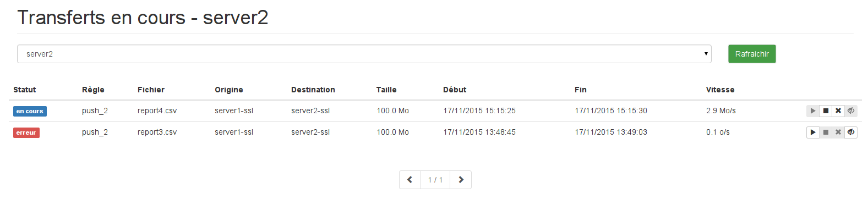868x221 pixels.
Task: Click the dropdown arrow of server select
Action: point(706,54)
